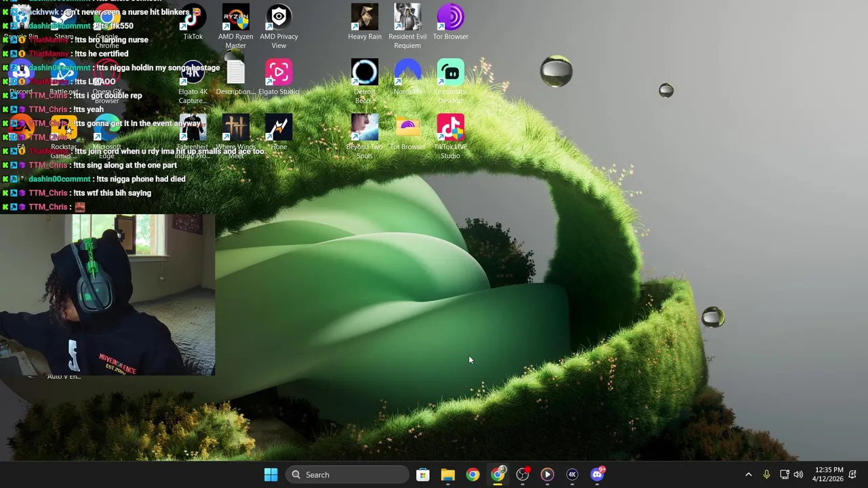This screenshot has width=868, height=488.
Task: Select the EA app desktop shortcut
Action: (x=21, y=133)
